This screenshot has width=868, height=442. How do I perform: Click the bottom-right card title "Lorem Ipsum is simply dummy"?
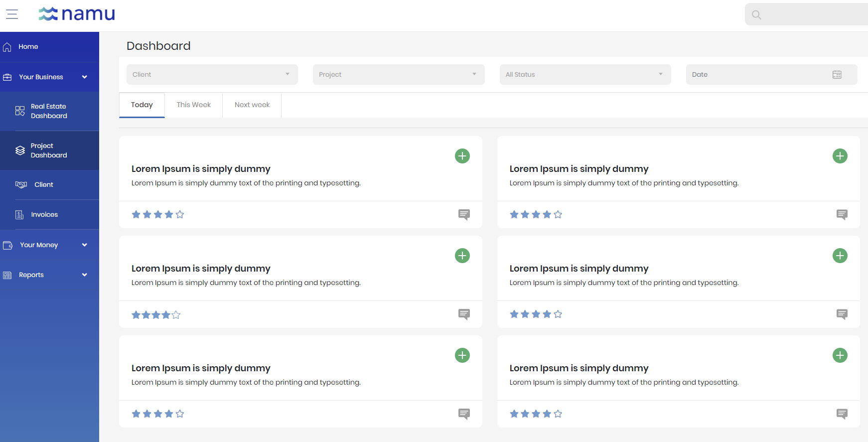579,368
